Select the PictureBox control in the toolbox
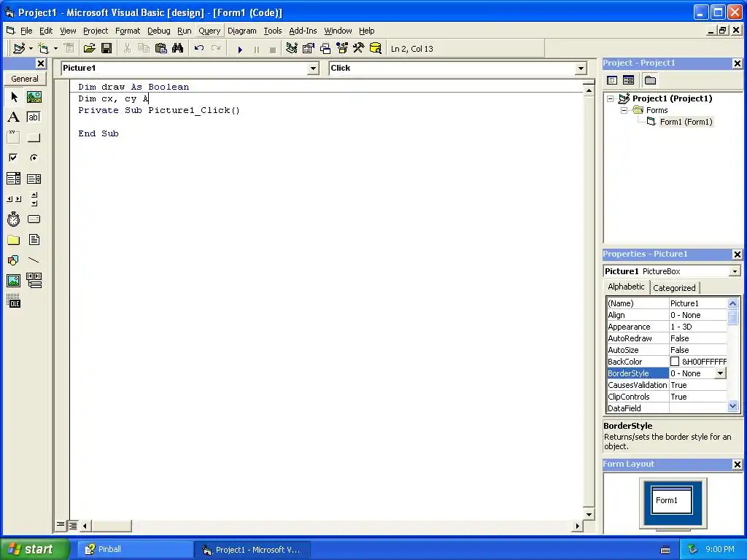The height and width of the screenshot is (560, 747). coord(34,97)
